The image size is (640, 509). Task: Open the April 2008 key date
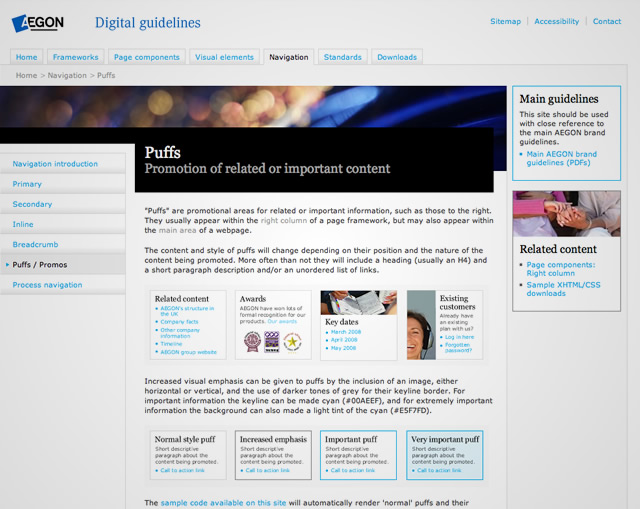click(344, 340)
